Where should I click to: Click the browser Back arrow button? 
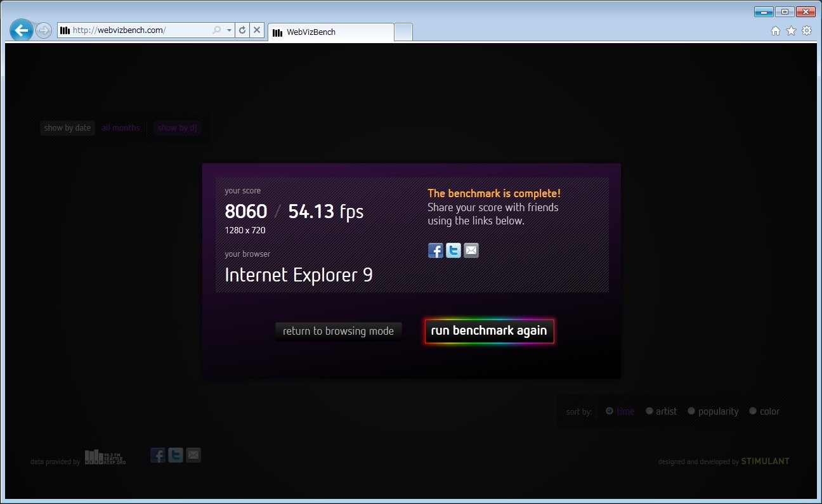tap(22, 30)
